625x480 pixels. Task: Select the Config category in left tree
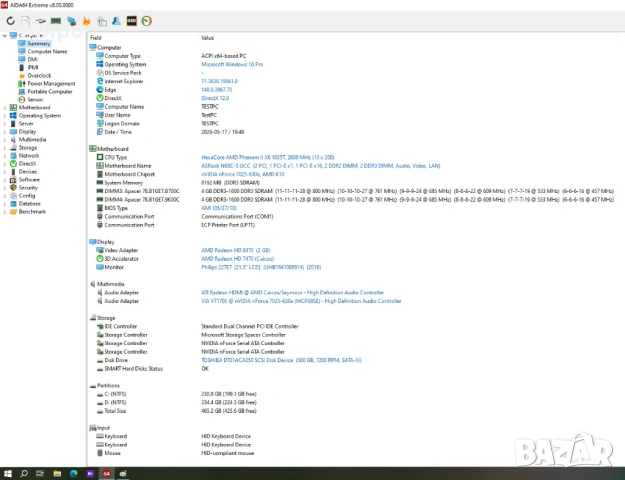coord(27,195)
